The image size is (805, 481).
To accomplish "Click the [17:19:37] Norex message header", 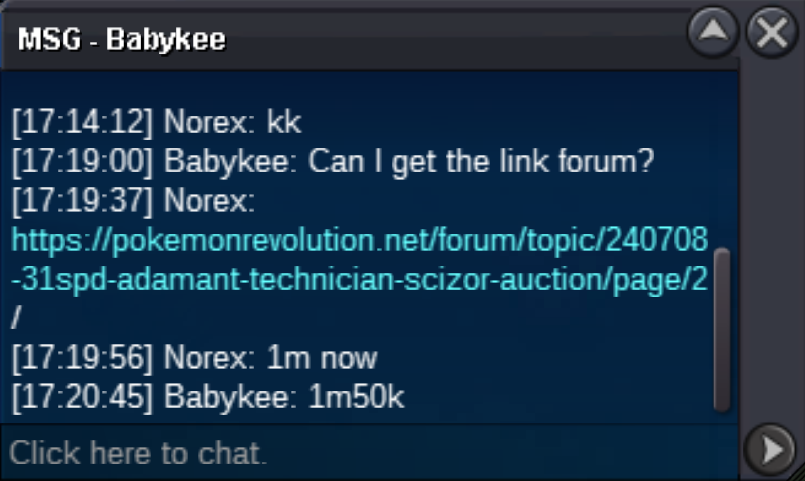I will click(133, 200).
